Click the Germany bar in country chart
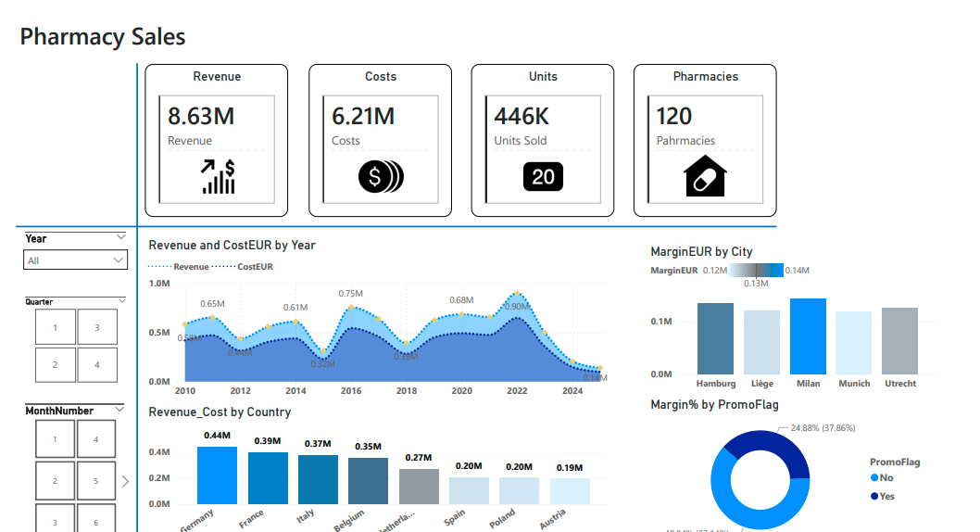The image size is (980, 532). pyautogui.click(x=217, y=475)
